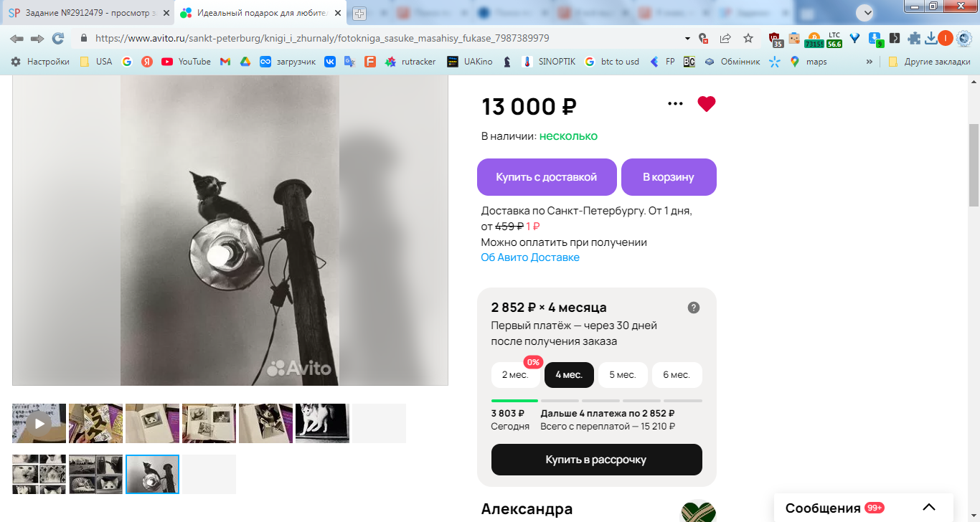980x522 pixels.
Task: Switch to the Задание №2912479 tab
Action: point(88,13)
